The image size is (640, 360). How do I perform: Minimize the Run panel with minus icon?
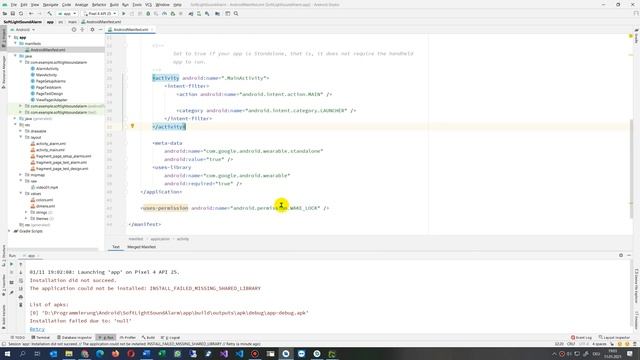[x=629, y=255]
